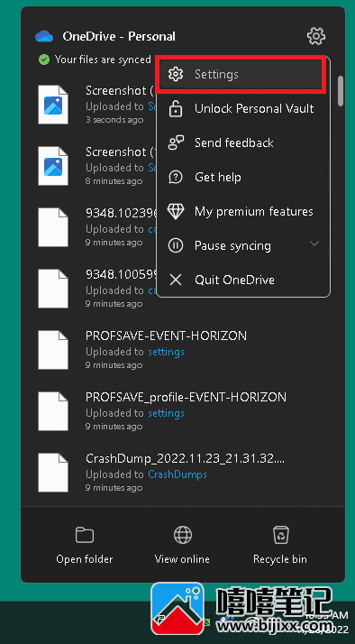Click the feedback people icon
355x644 pixels.
176,143
